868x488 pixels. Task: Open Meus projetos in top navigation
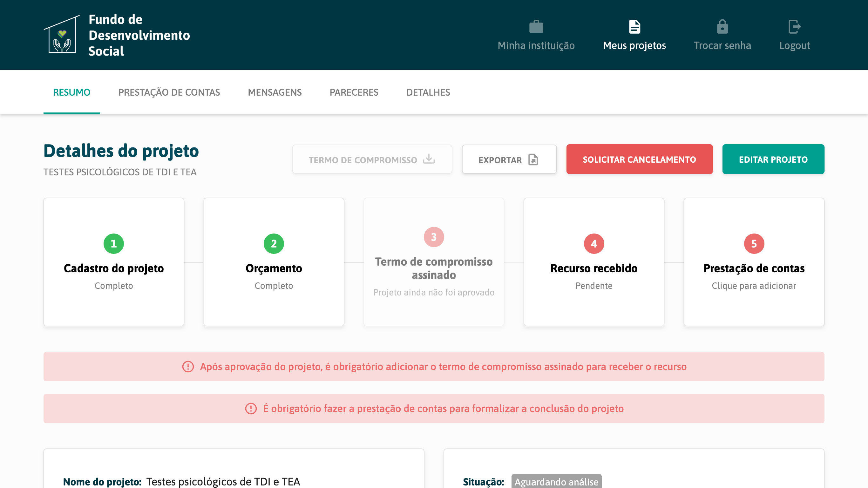(x=634, y=35)
